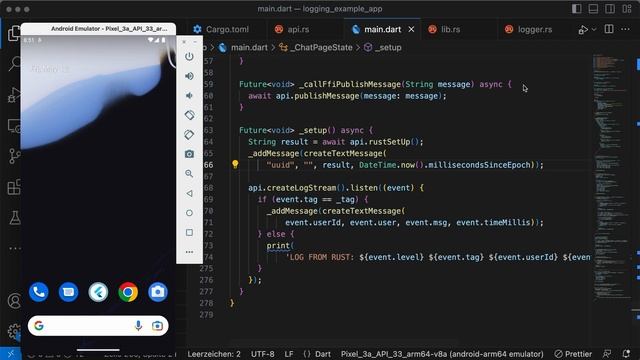Click _ChatPageState in the breadcrumb
Viewport: 640px width, 360px height.
pyautogui.click(x=321, y=47)
